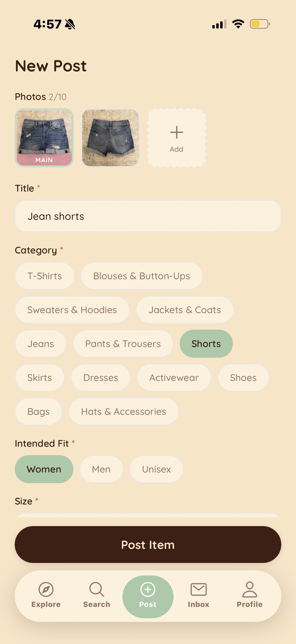
Task: Choose Men as intended fit
Action: coord(101,469)
